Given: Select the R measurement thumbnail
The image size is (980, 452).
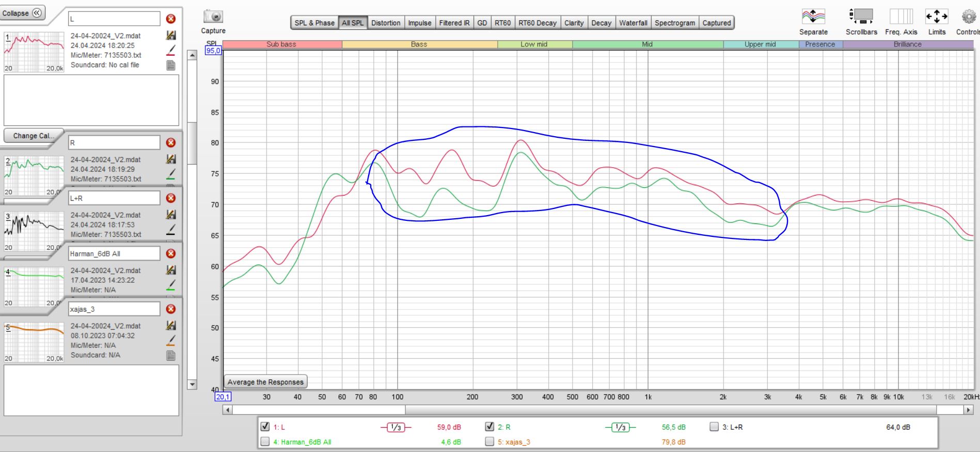Looking at the screenshot, I should point(34,176).
